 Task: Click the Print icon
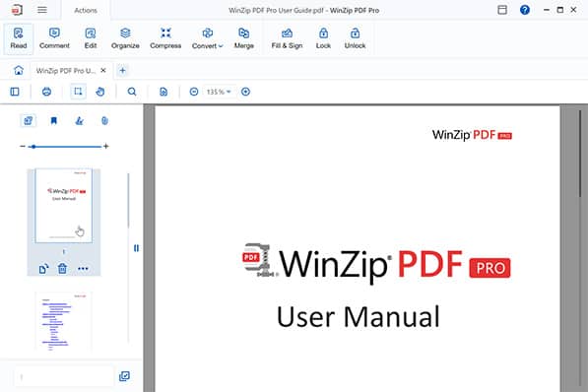[46, 92]
